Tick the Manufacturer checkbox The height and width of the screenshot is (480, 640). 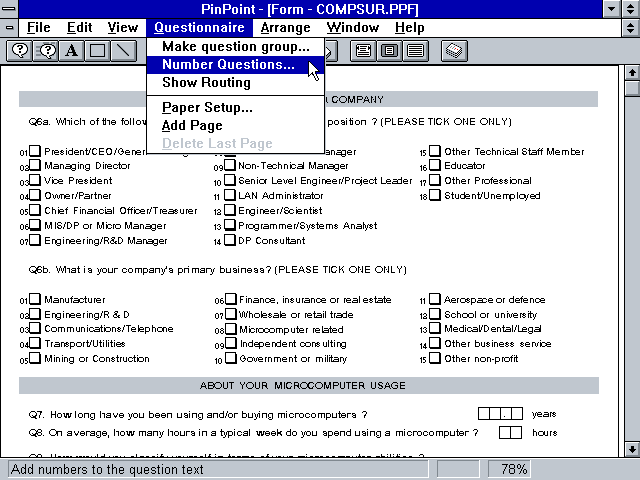(x=35, y=299)
